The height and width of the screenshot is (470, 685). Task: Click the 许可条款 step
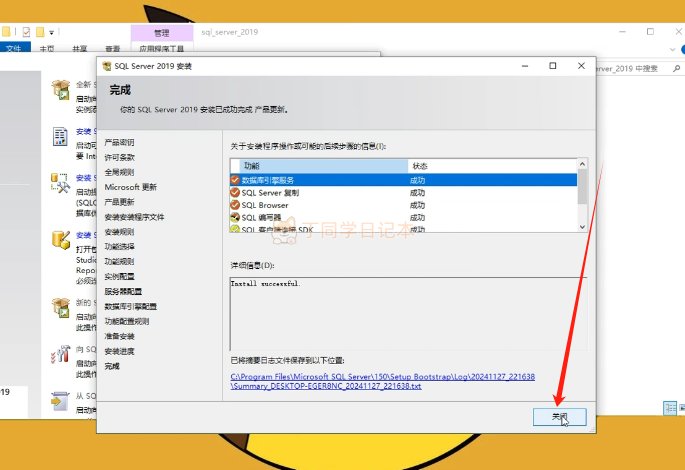pos(119,157)
